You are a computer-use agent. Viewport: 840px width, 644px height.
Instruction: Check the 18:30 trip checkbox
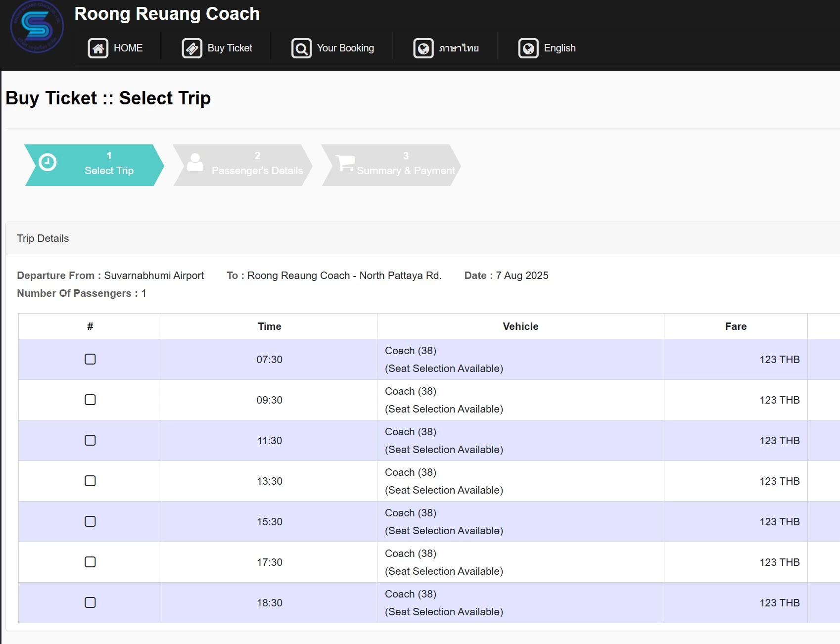[90, 602]
